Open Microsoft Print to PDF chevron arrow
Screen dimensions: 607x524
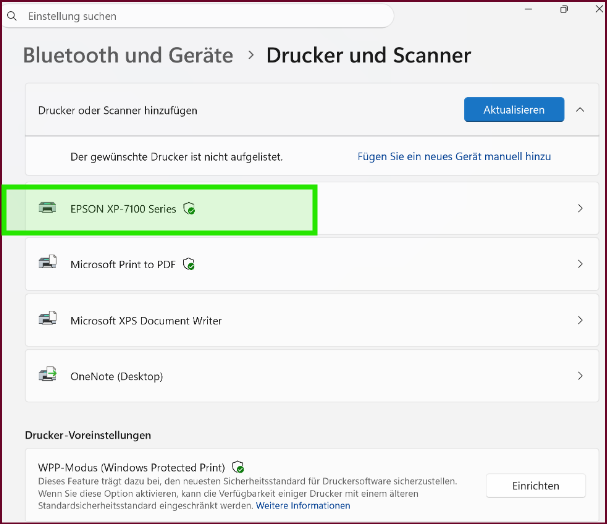[x=580, y=264]
